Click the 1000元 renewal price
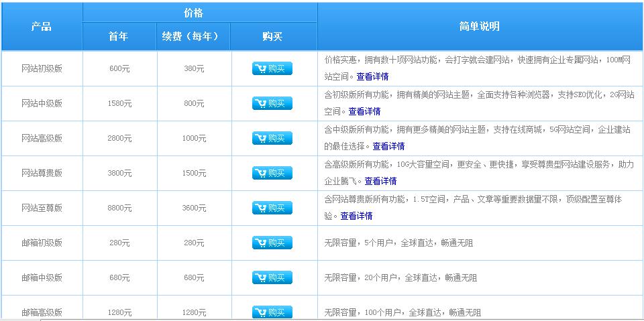 [x=194, y=139]
